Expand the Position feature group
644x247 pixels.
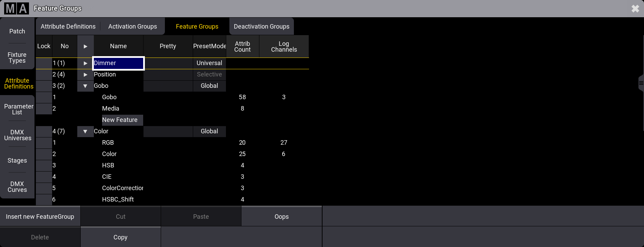[x=85, y=74]
